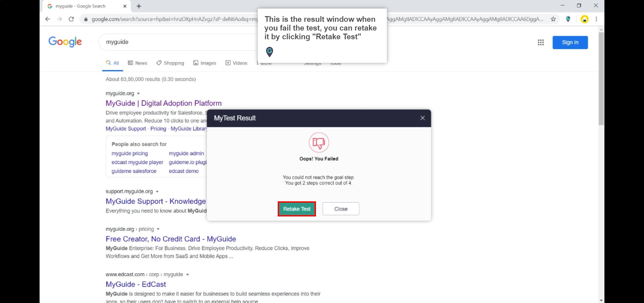Switch to Images results tab

click(x=205, y=63)
